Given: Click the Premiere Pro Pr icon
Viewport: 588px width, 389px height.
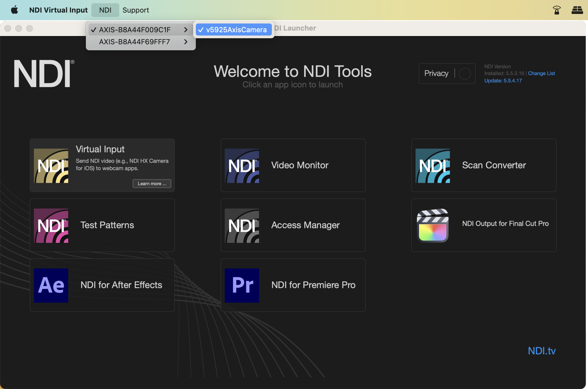Looking at the screenshot, I should 242,285.
